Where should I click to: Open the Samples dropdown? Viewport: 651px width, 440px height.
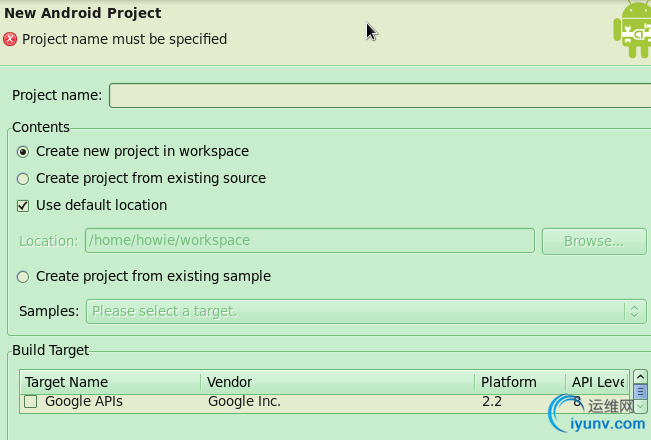coord(366,311)
